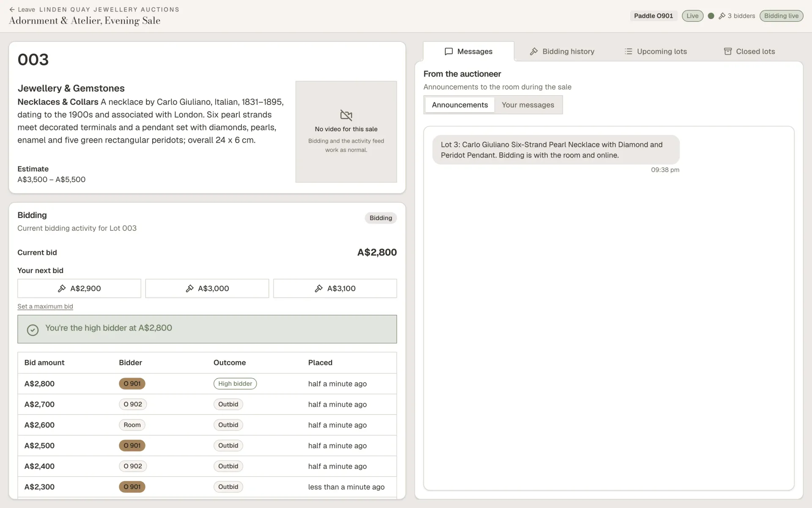
Task: Click the Lot 3 auctioneer announcement message
Action: click(x=556, y=150)
